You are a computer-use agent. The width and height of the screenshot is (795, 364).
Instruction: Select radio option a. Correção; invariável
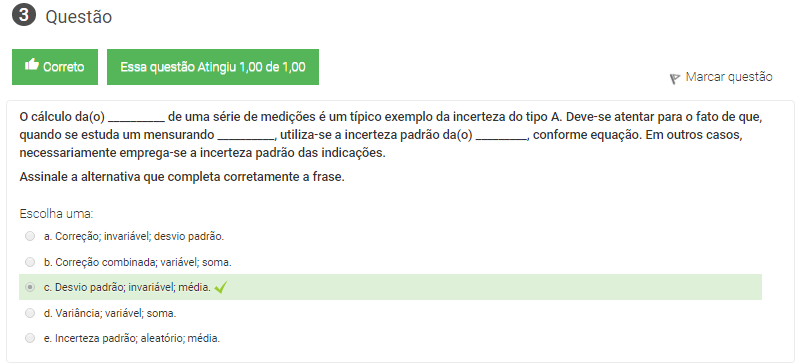(x=30, y=236)
